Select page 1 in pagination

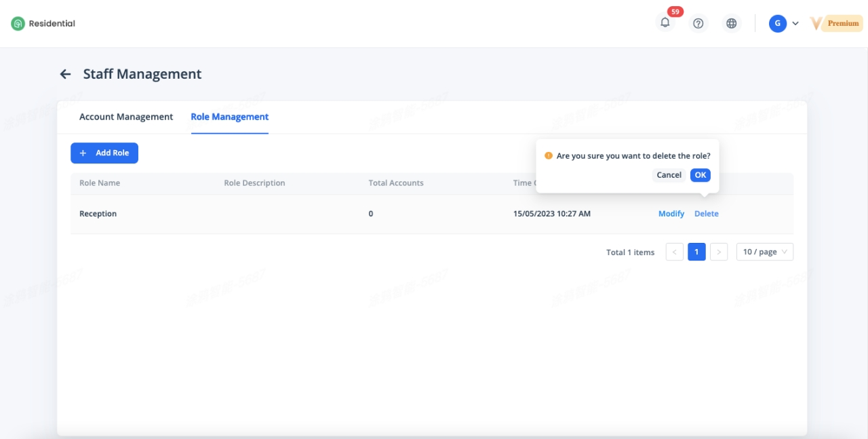click(696, 252)
